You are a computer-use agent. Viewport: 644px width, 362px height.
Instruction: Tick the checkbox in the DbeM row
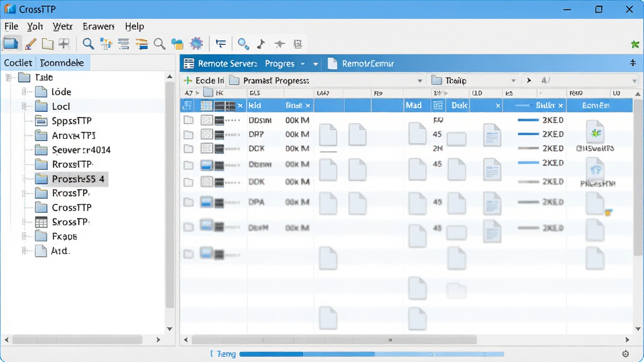pos(189,228)
